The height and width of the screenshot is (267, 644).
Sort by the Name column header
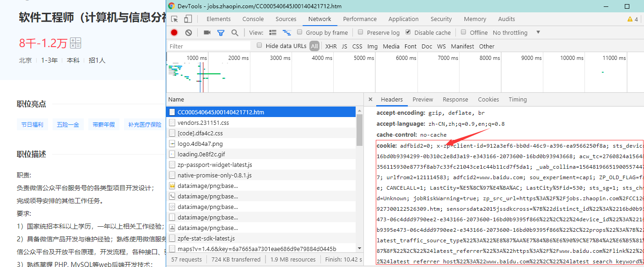pyautogui.click(x=265, y=99)
